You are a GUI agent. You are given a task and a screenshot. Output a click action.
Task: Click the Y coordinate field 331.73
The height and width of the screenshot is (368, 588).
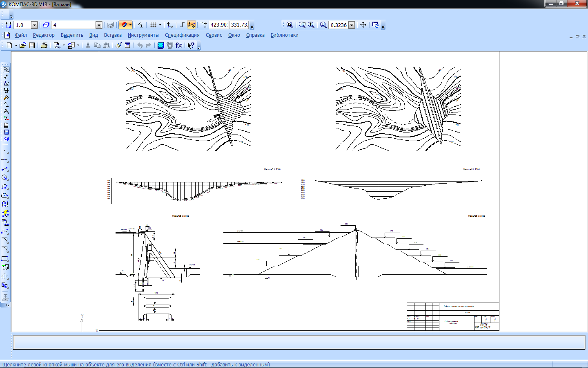click(239, 25)
